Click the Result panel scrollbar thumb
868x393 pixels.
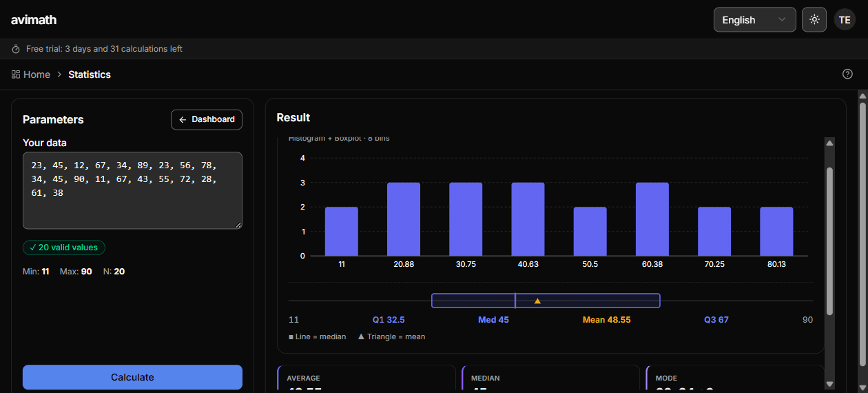829,241
